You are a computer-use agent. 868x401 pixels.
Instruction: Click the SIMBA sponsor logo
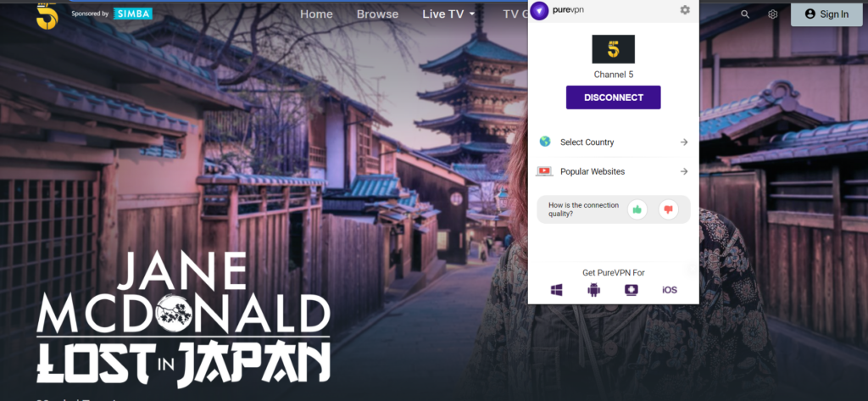(134, 14)
